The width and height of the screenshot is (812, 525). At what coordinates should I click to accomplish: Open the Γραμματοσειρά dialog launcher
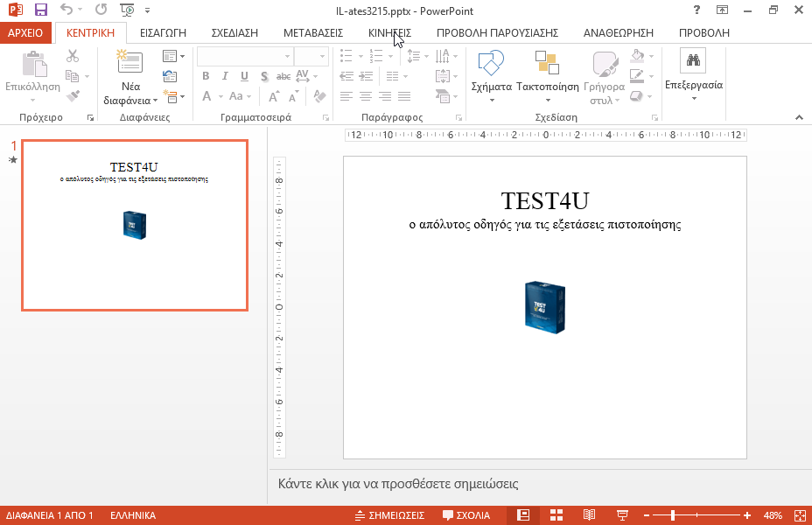tap(325, 118)
